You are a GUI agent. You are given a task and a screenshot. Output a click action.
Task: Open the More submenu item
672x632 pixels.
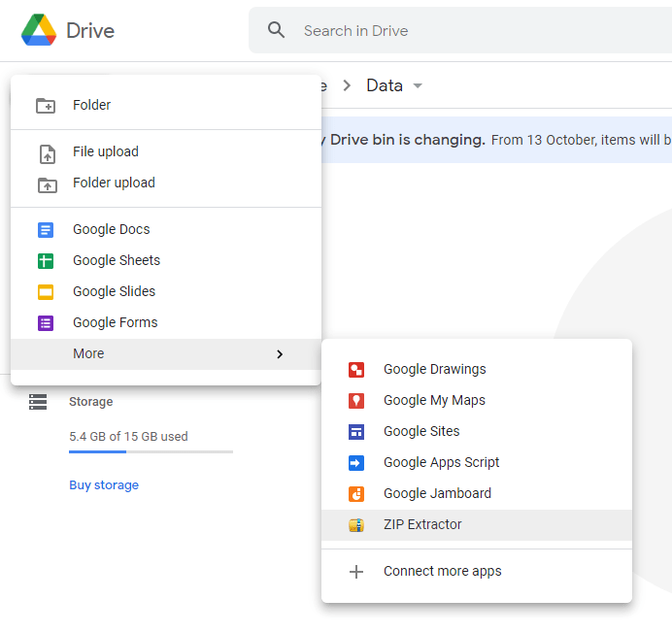click(x=166, y=354)
